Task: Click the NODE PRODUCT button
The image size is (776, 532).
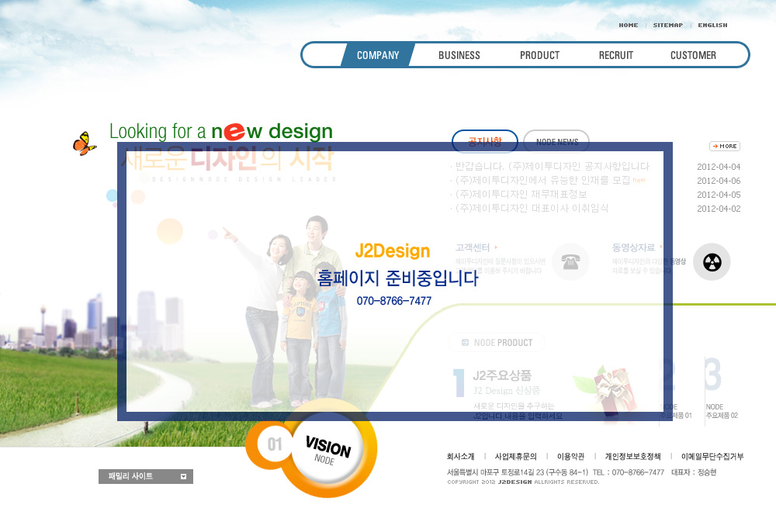Action: click(497, 342)
